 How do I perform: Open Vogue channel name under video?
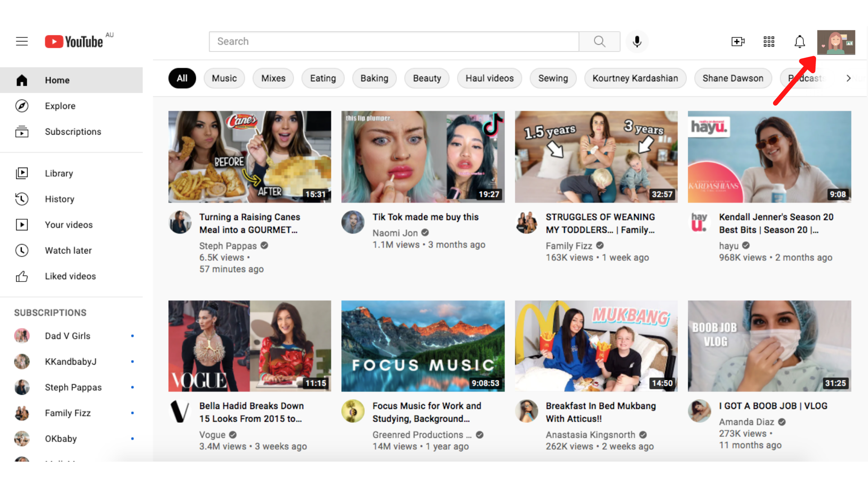click(x=212, y=435)
